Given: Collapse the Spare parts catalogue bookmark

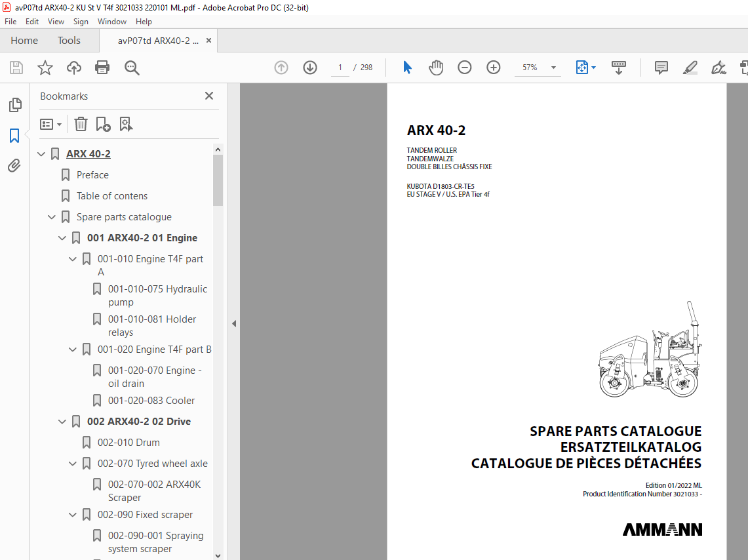Looking at the screenshot, I should coord(52,217).
